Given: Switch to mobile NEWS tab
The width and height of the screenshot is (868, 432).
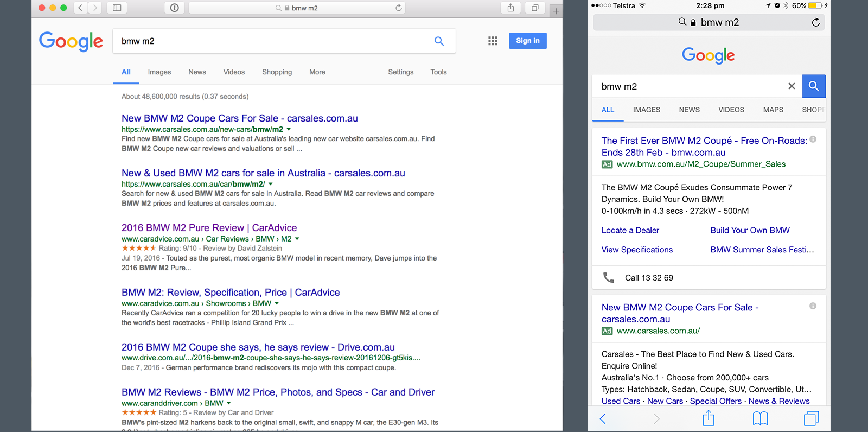Looking at the screenshot, I should point(690,110).
